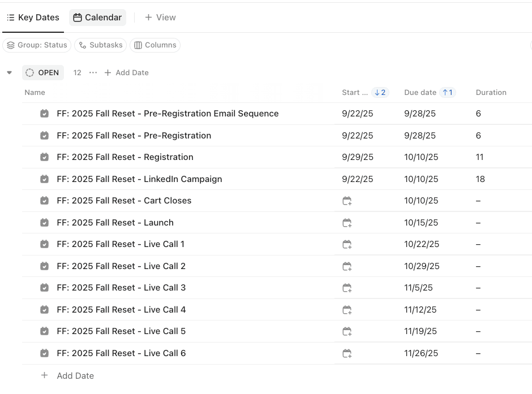Collapse the OPEN status group

[x=9, y=72]
